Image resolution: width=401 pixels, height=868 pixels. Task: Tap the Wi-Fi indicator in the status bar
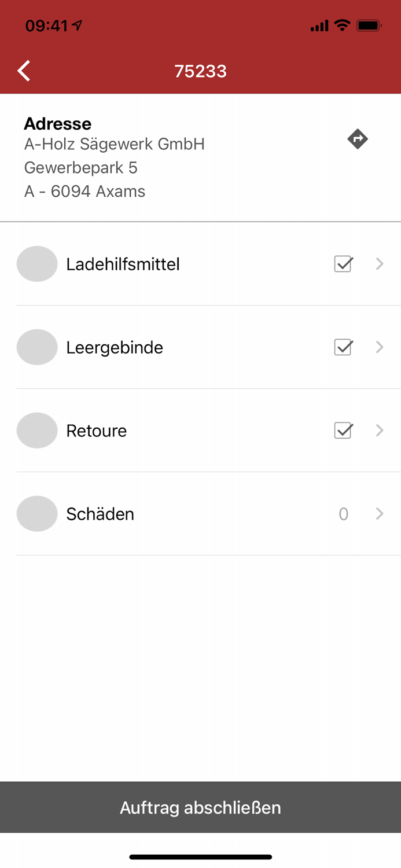pyautogui.click(x=343, y=25)
